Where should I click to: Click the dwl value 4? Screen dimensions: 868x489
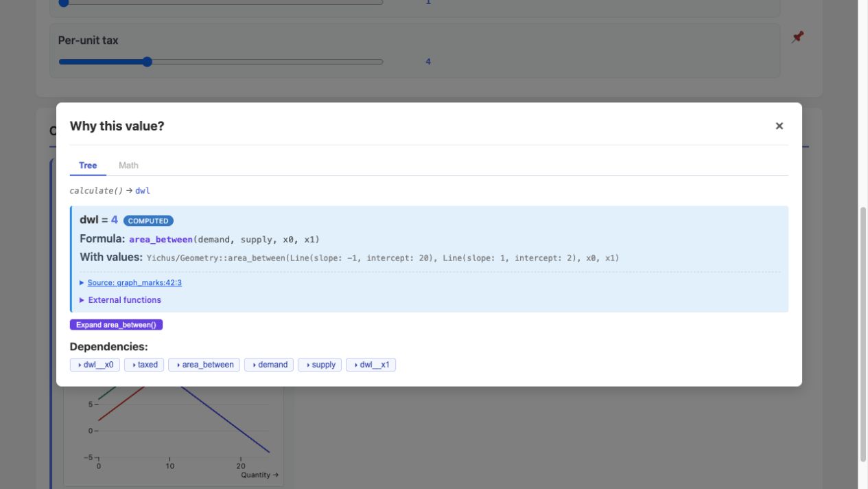(115, 220)
